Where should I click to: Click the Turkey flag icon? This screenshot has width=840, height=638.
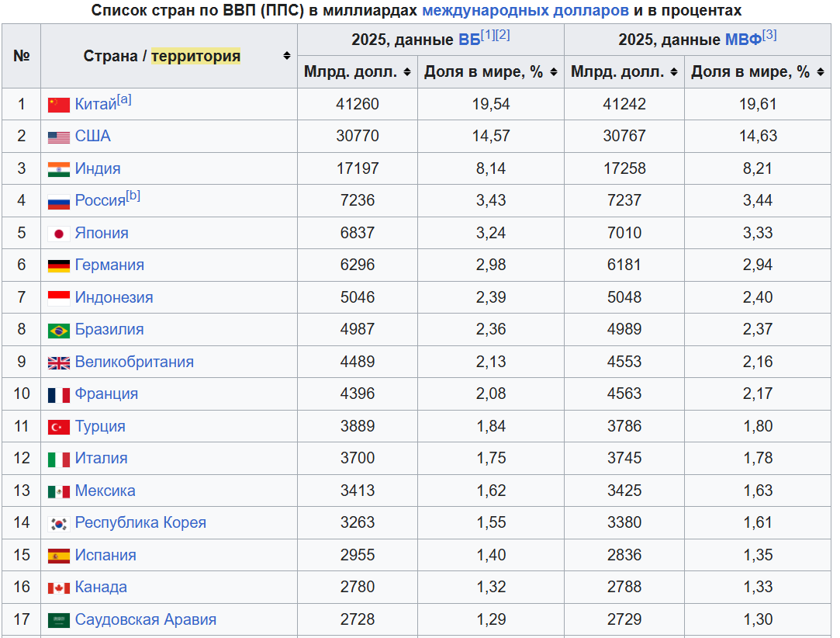pyautogui.click(x=59, y=428)
